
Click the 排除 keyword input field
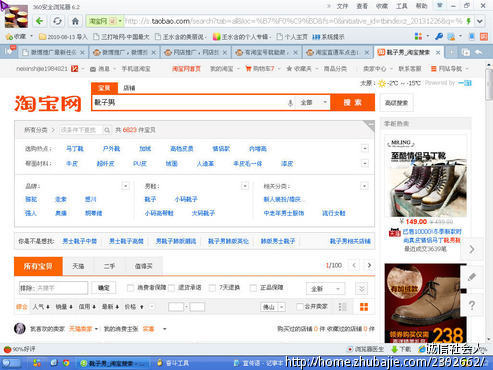[54, 288]
